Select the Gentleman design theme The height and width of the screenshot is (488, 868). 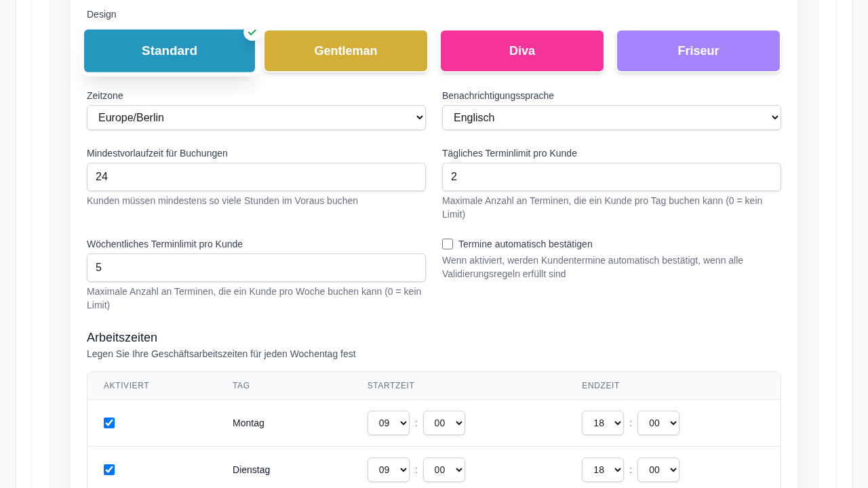point(346,51)
